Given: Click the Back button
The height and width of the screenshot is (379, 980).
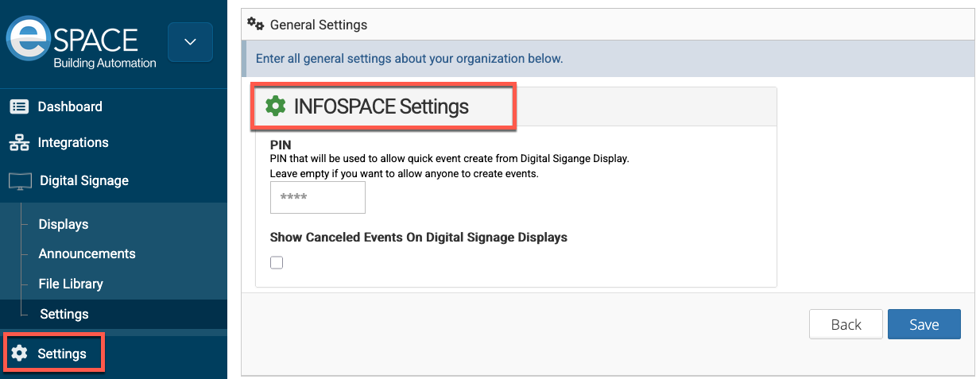Looking at the screenshot, I should point(846,324).
